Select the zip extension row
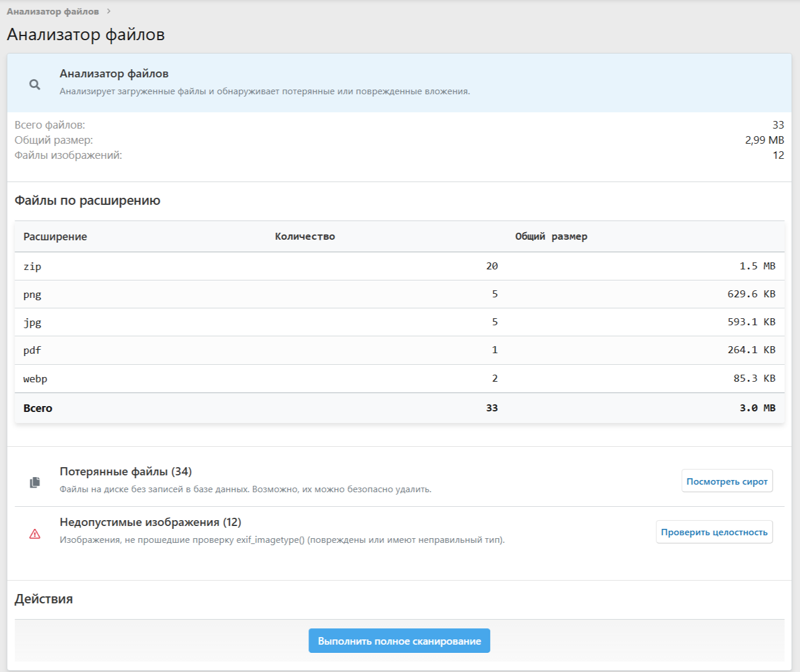Viewport: 800px width, 672px height. tap(399, 266)
